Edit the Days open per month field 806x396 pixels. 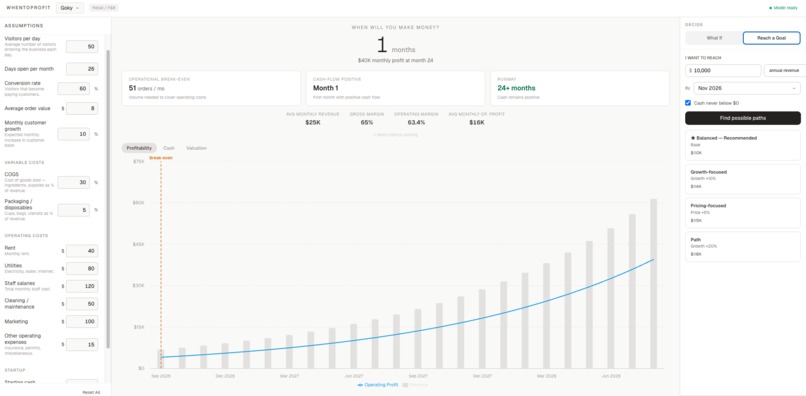click(x=82, y=69)
